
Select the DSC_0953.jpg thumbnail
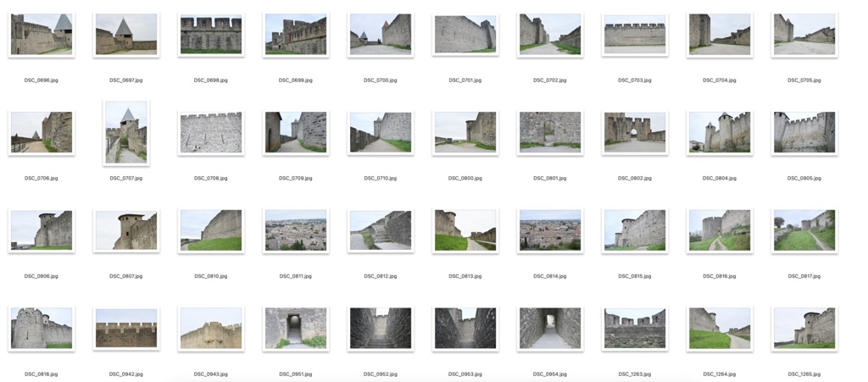tap(465, 328)
